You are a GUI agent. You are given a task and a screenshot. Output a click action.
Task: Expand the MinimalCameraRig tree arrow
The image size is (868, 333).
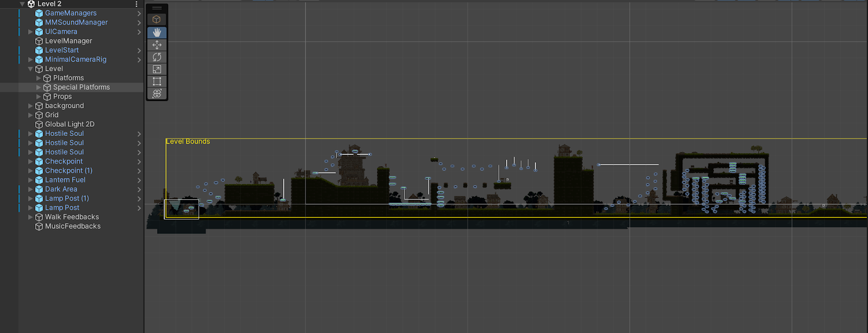pyautogui.click(x=30, y=59)
